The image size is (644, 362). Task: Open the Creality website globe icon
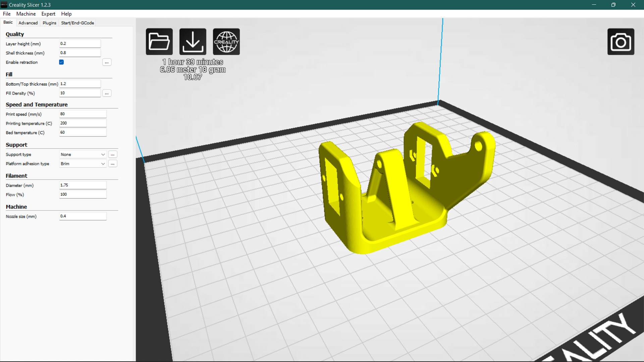pos(226,41)
